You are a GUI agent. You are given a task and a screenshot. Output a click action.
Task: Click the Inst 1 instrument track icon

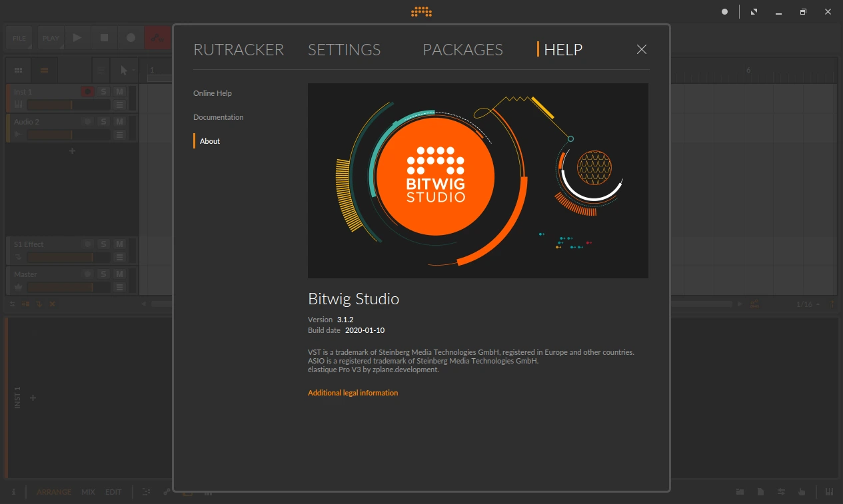coord(18,105)
